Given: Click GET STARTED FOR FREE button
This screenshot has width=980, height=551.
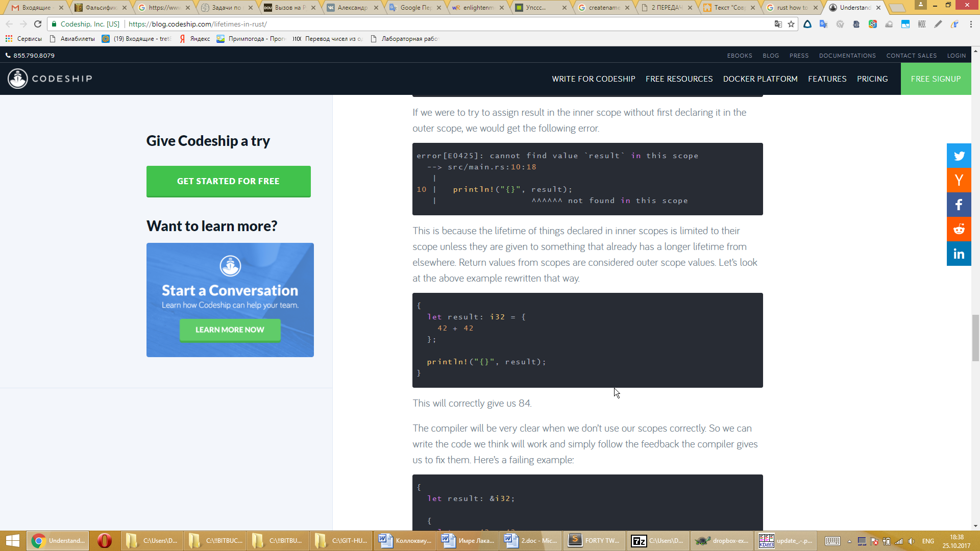Looking at the screenshot, I should point(228,181).
